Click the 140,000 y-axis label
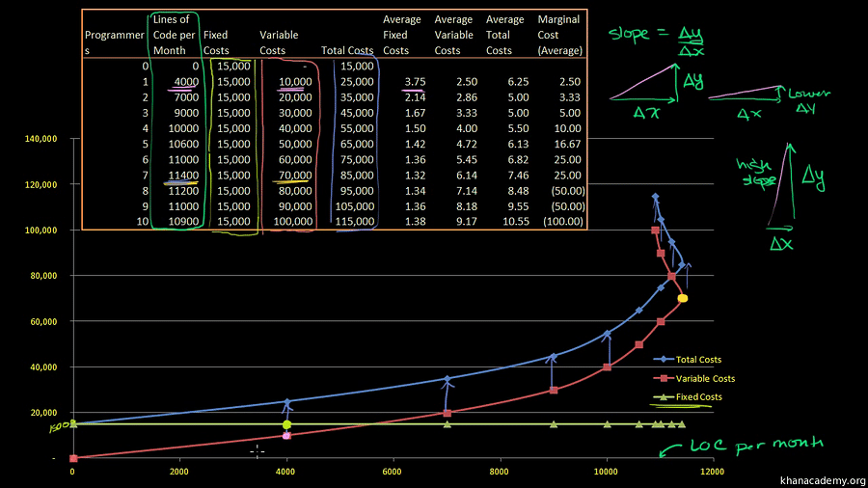 coord(41,139)
